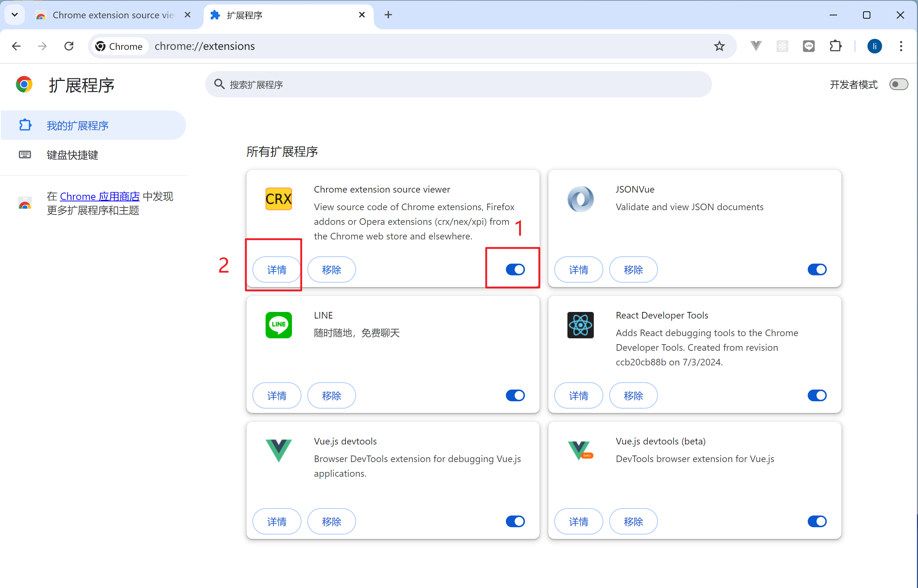
Task: Open 详情 for JSONVue
Action: (578, 269)
